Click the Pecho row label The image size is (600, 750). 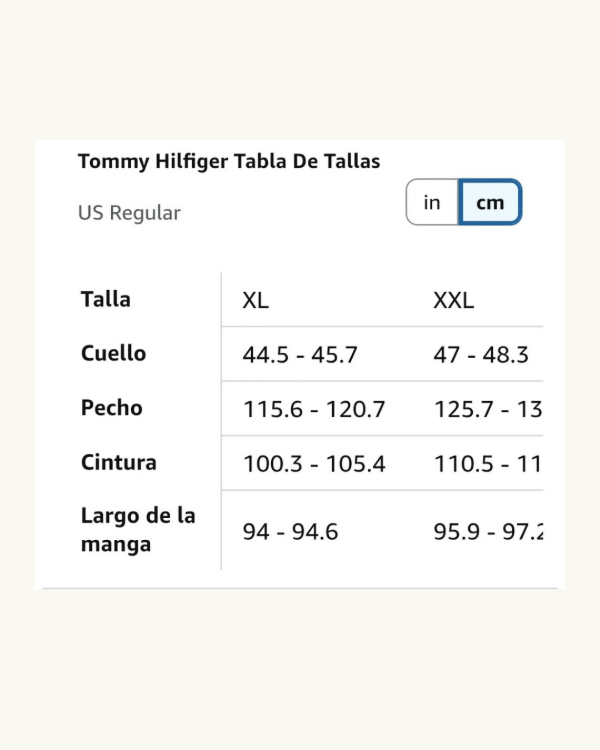pos(111,408)
